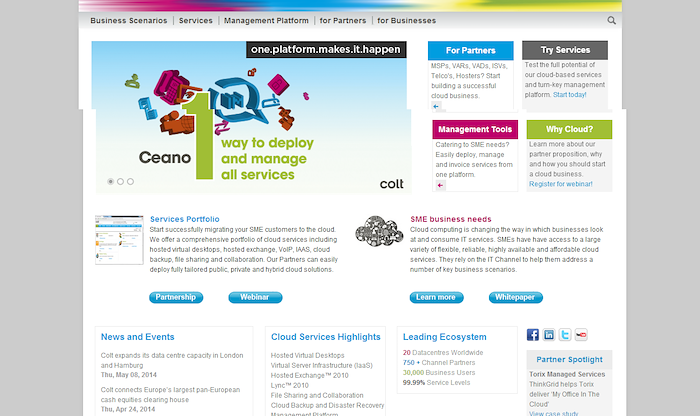700x416 pixels.
Task: Click the blue arrow under For Partners
Action: coord(436,106)
